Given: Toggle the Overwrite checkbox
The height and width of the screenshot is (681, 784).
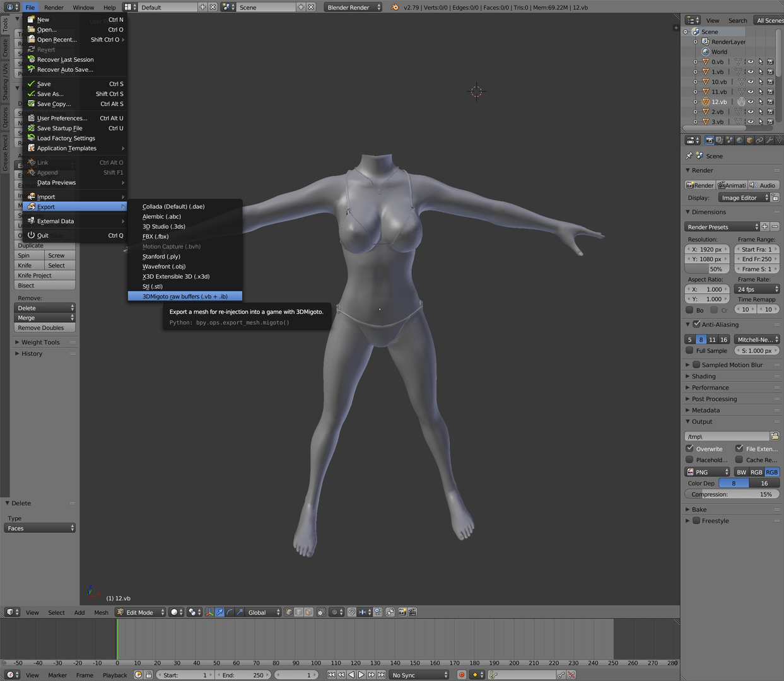Looking at the screenshot, I should point(690,448).
